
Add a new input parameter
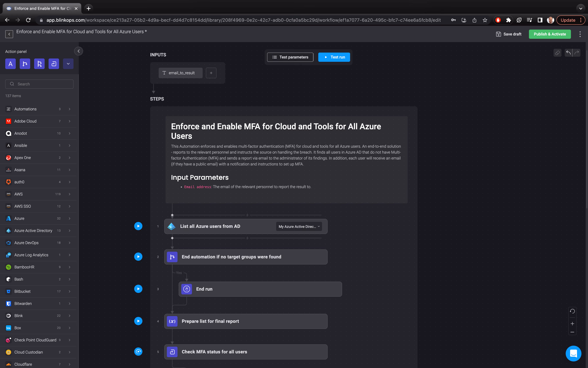[211, 73]
